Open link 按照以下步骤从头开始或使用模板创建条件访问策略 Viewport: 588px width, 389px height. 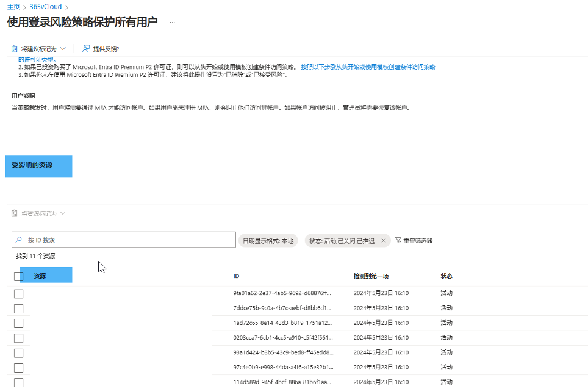tap(368, 66)
